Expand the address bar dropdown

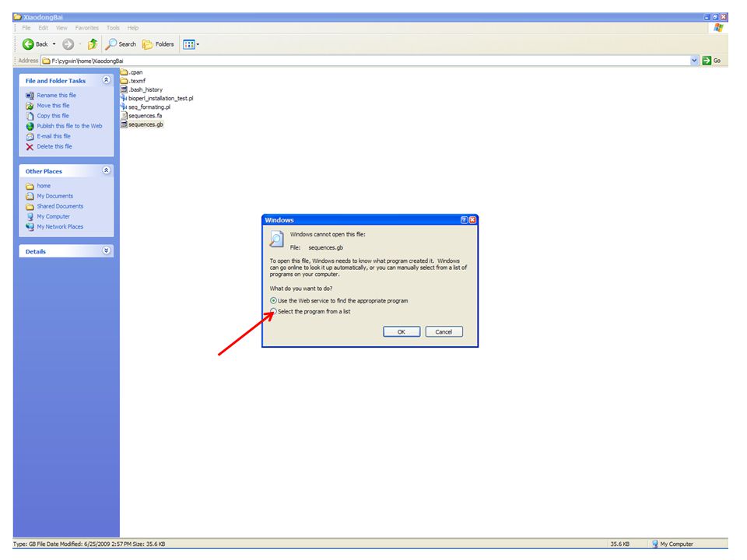694,61
